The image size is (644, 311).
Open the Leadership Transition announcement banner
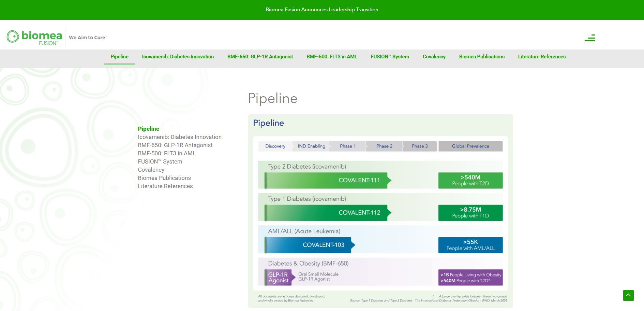pos(322,10)
